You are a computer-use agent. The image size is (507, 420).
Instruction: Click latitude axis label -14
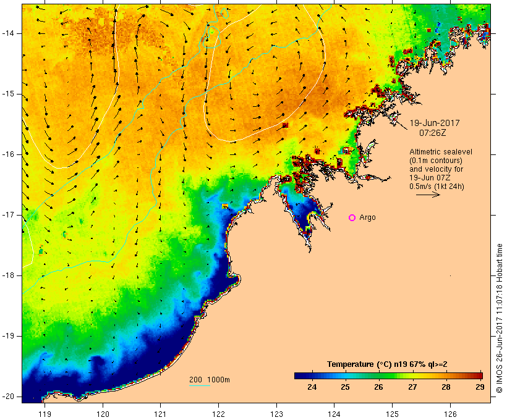pos(7,33)
